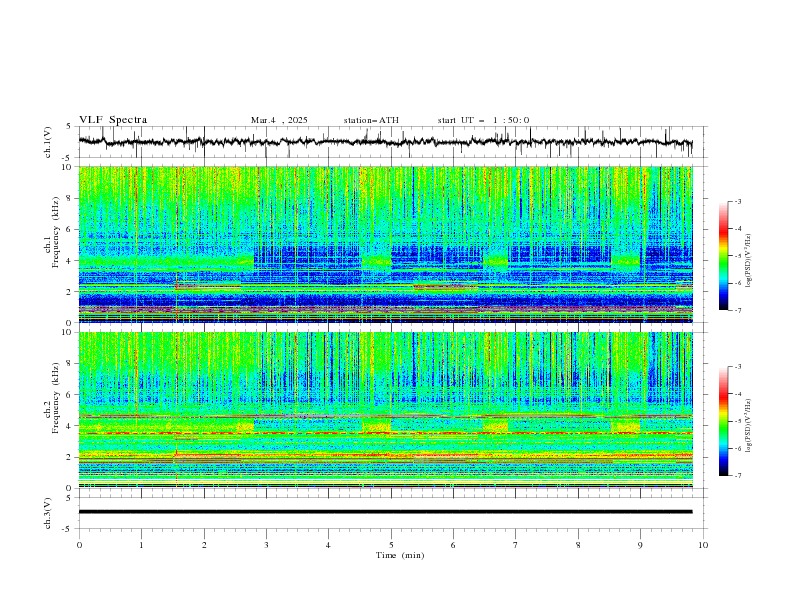Click the ch.1 PSD color scale bar
Image resolution: width=792 pixels, height=612 pixels.
pyautogui.click(x=723, y=256)
